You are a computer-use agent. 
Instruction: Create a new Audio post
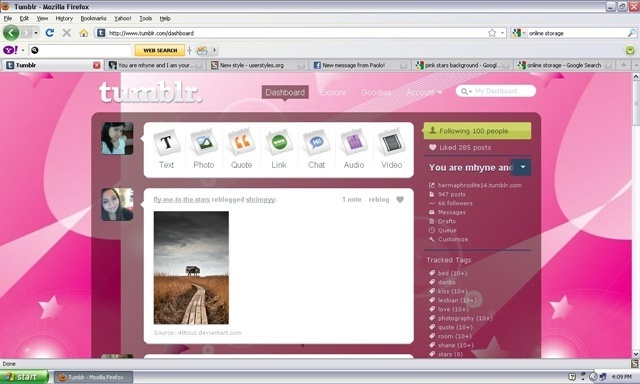click(354, 149)
